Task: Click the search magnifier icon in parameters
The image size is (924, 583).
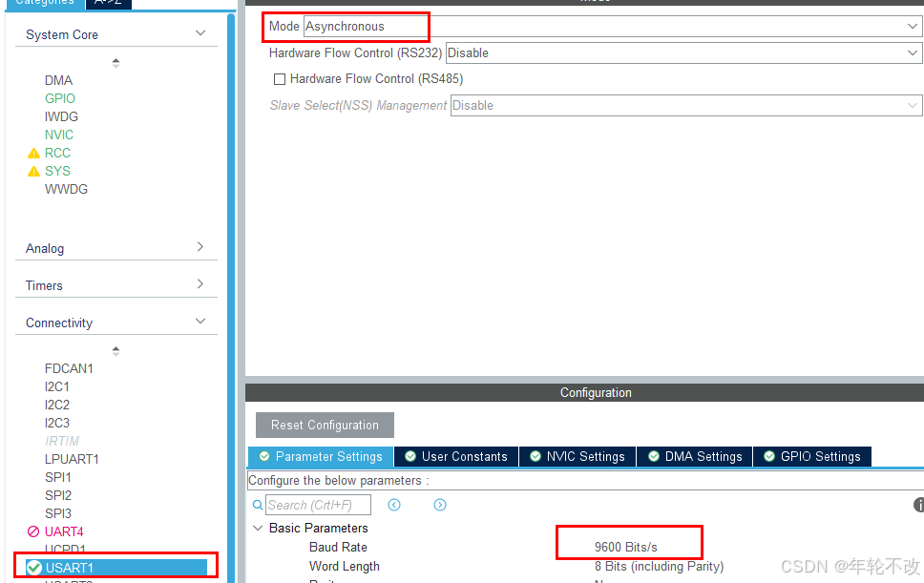Action: tap(258, 505)
